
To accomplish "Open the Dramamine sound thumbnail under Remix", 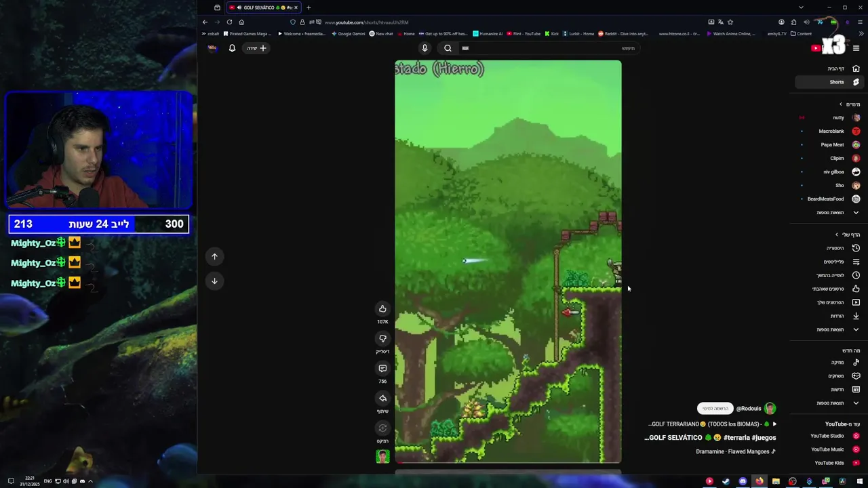I will (x=382, y=456).
